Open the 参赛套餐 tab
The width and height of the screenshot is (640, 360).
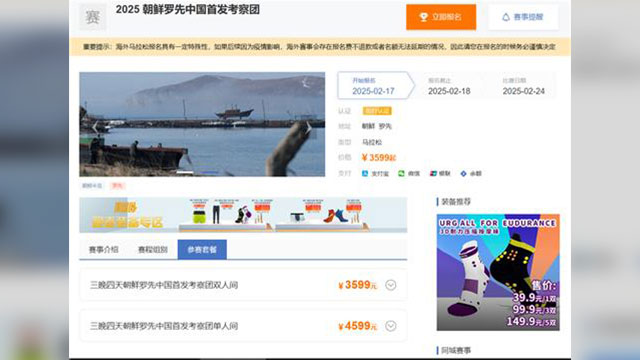pos(202,249)
